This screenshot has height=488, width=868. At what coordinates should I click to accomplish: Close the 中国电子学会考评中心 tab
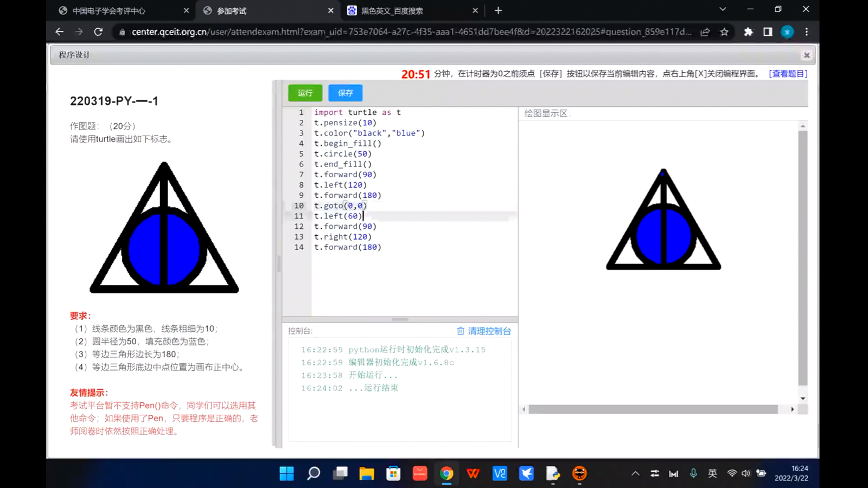point(186,10)
